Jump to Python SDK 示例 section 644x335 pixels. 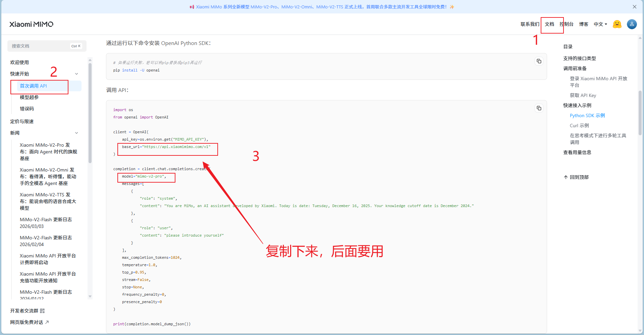pyautogui.click(x=587, y=115)
